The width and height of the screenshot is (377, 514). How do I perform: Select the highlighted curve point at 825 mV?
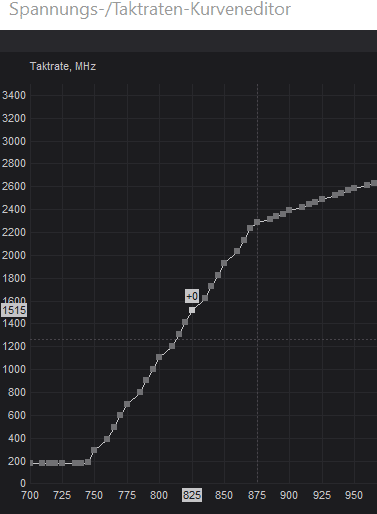(x=192, y=310)
